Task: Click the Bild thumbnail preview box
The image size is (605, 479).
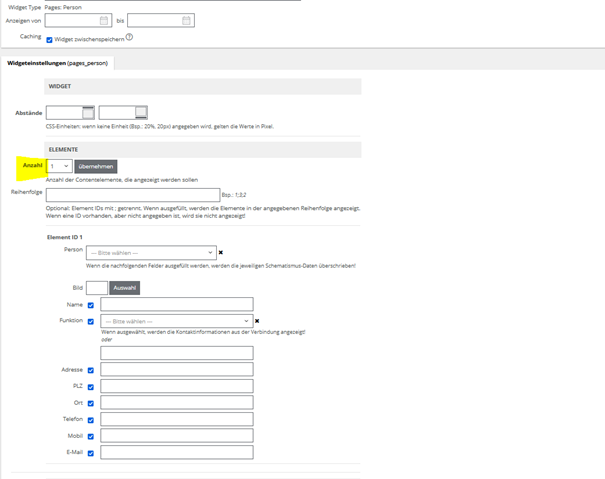Action: point(96,288)
